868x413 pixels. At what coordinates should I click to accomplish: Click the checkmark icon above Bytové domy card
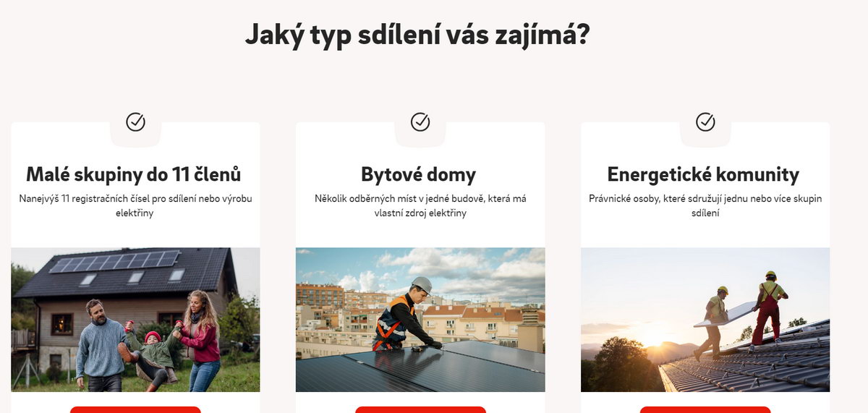[420, 122]
